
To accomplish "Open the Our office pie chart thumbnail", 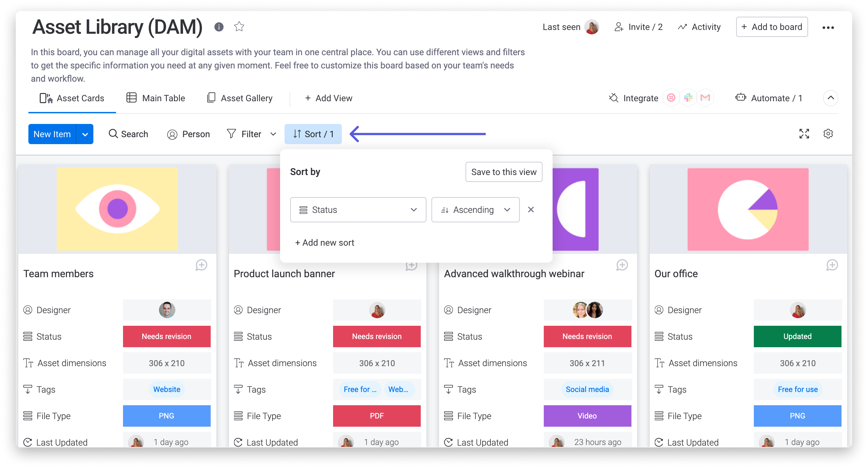I will click(748, 209).
